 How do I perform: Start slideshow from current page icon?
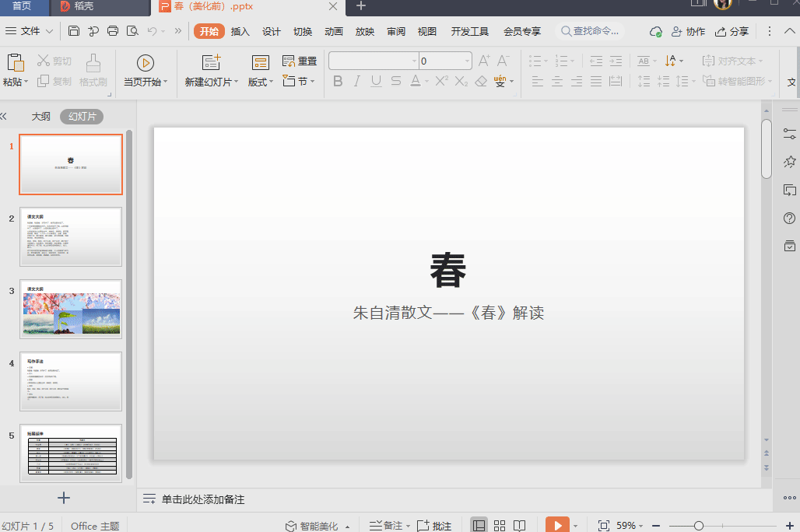point(146,63)
